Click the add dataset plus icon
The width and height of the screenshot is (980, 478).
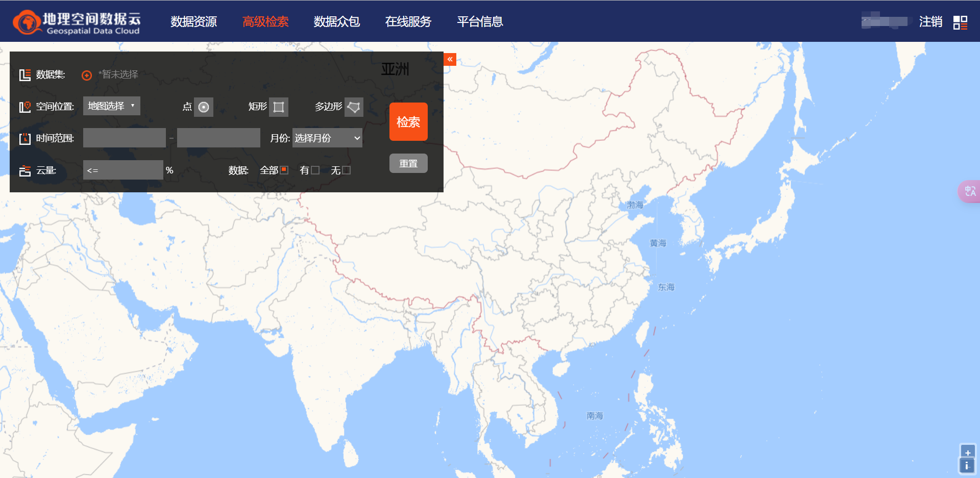[86, 75]
